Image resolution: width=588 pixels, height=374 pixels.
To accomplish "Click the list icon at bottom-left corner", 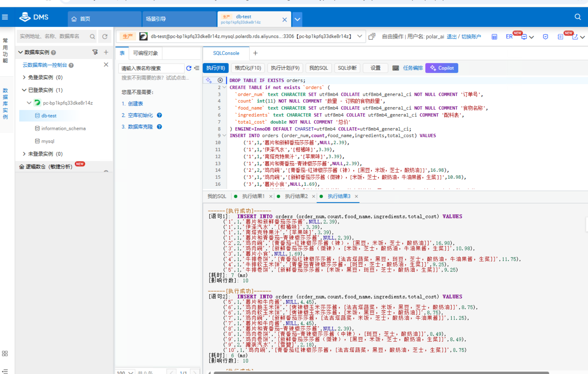I will click(x=5, y=371).
